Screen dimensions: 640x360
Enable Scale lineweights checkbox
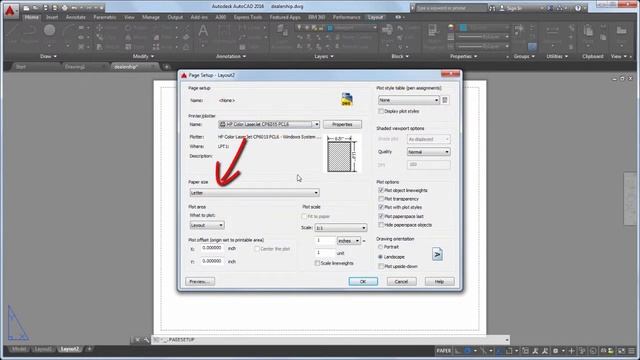[x=317, y=263]
